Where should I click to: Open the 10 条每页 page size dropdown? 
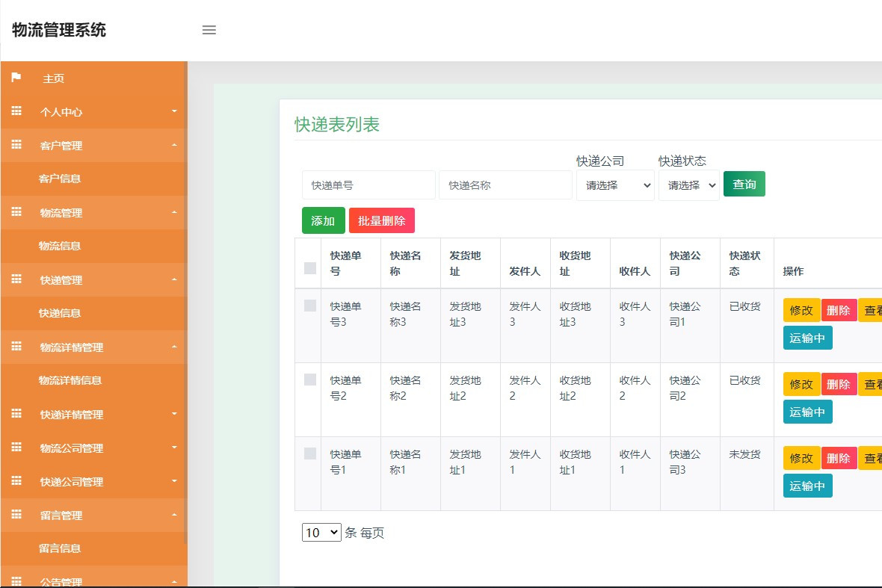click(x=321, y=533)
